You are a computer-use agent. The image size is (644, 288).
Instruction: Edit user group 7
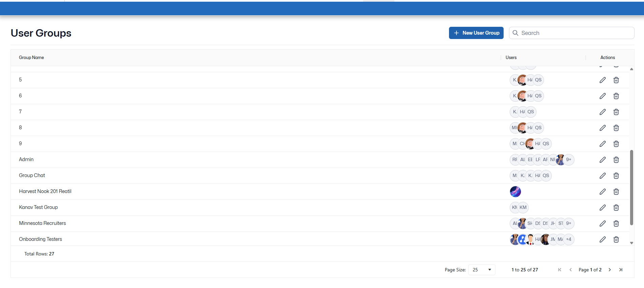click(603, 112)
